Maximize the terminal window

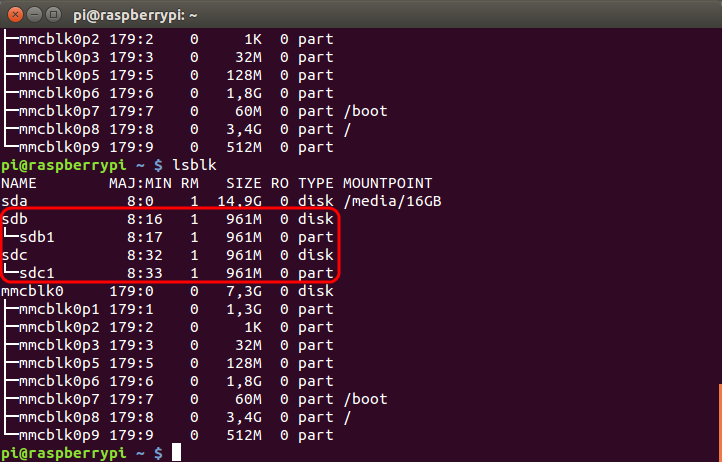[x=57, y=14]
